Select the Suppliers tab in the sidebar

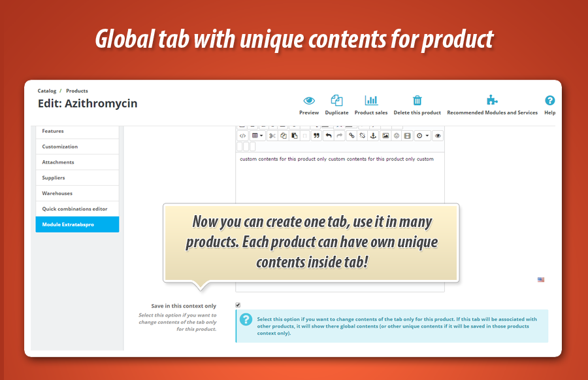[x=77, y=177]
